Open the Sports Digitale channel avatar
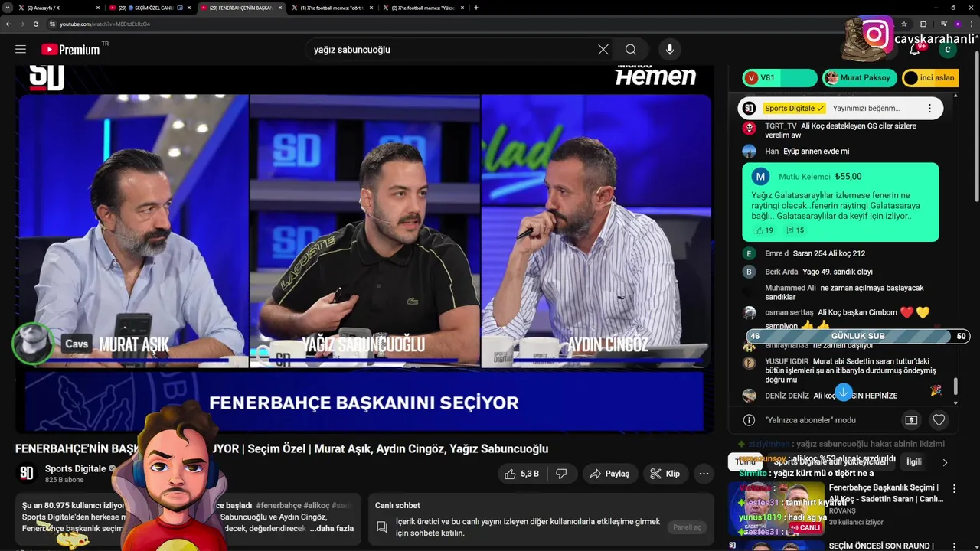The height and width of the screenshot is (551, 980). coord(27,474)
